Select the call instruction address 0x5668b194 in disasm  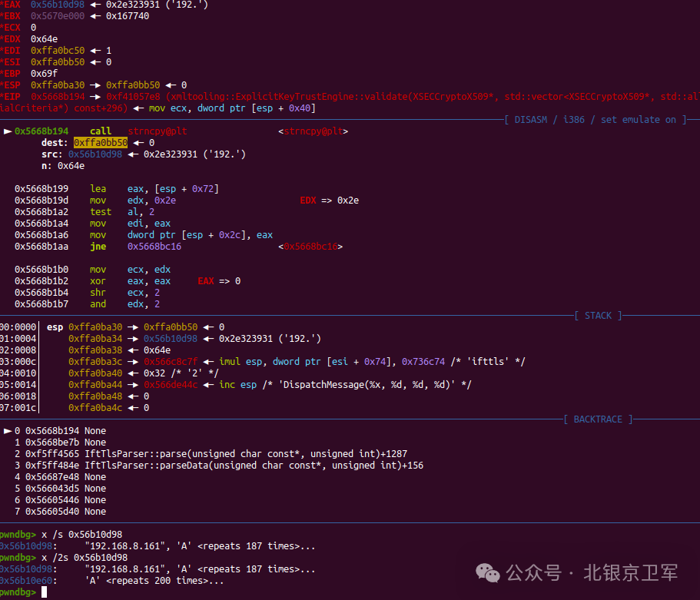(x=41, y=131)
